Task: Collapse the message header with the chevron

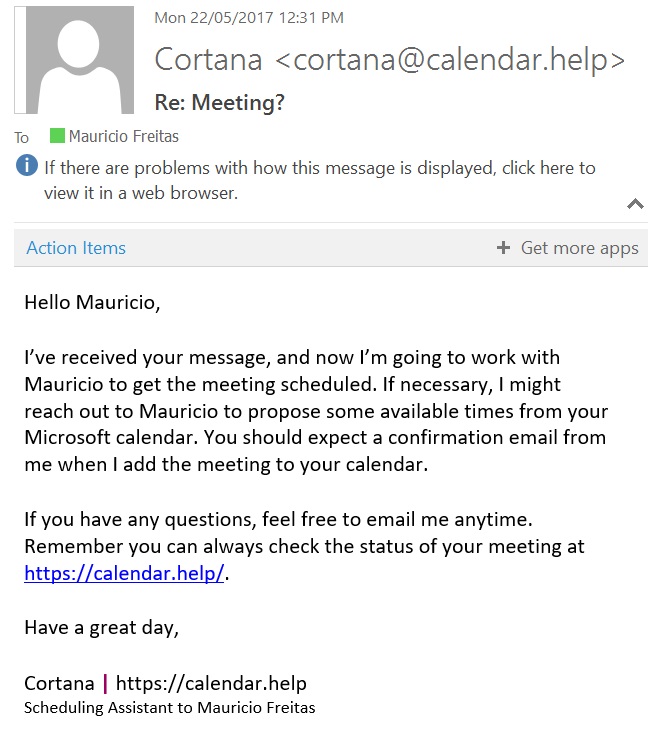Action: tap(635, 204)
